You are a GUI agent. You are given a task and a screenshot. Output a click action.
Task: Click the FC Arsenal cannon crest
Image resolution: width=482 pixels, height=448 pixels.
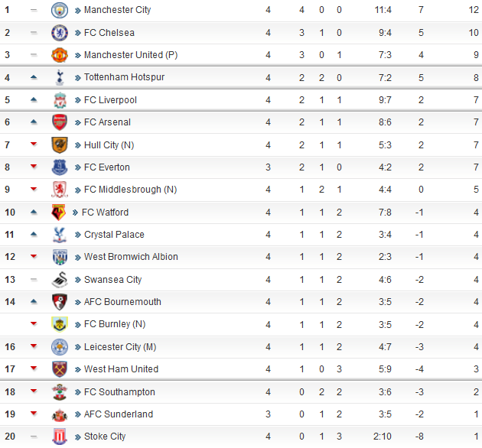[x=60, y=122]
